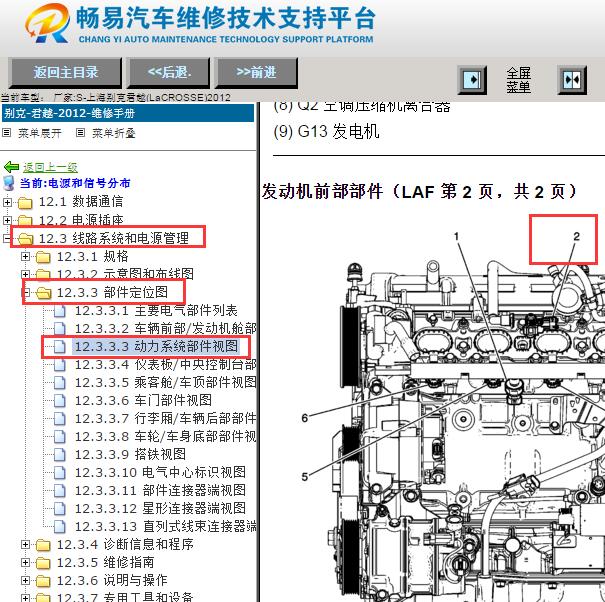Click the page icon of 12.3.3.1 主要电气部件列表

(x=59, y=311)
